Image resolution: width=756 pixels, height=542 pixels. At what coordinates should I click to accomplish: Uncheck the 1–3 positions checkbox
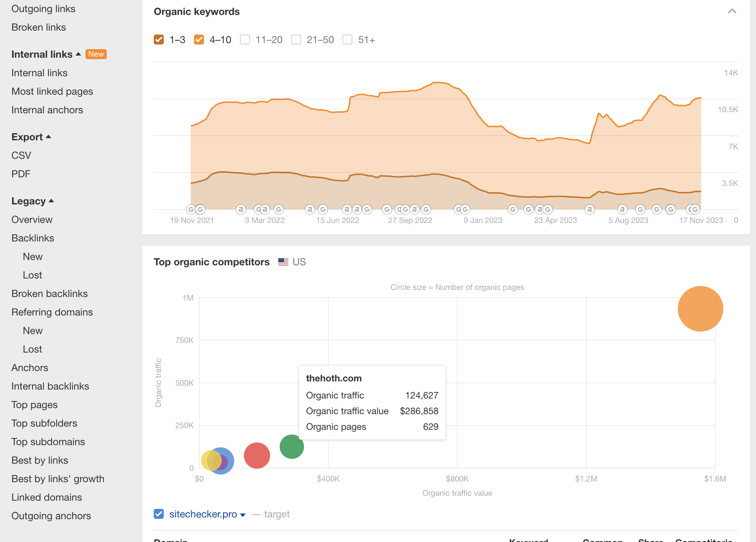tap(159, 40)
